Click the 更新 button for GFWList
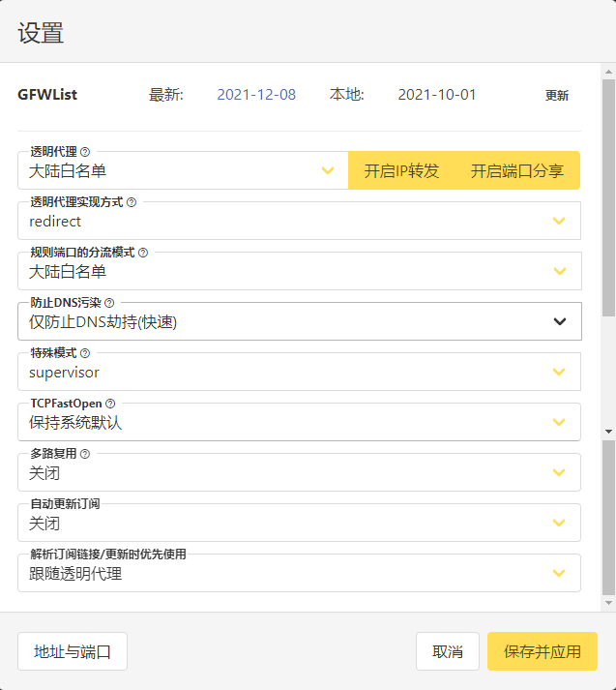 click(x=557, y=95)
